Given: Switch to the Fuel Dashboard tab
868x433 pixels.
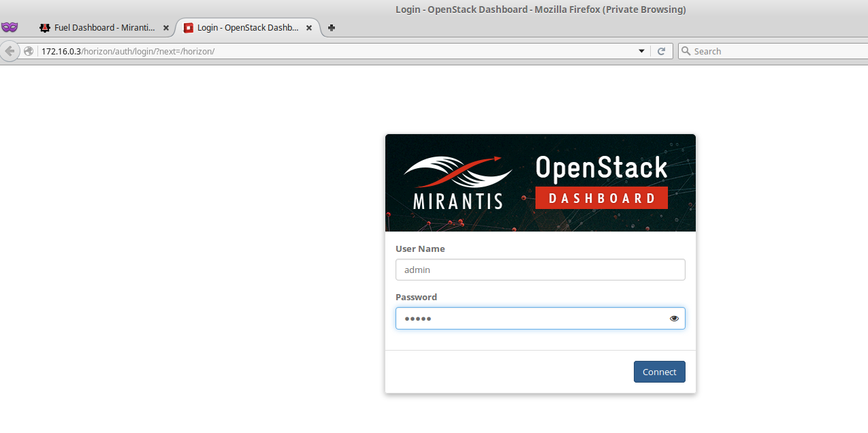Looking at the screenshot, I should [104, 28].
